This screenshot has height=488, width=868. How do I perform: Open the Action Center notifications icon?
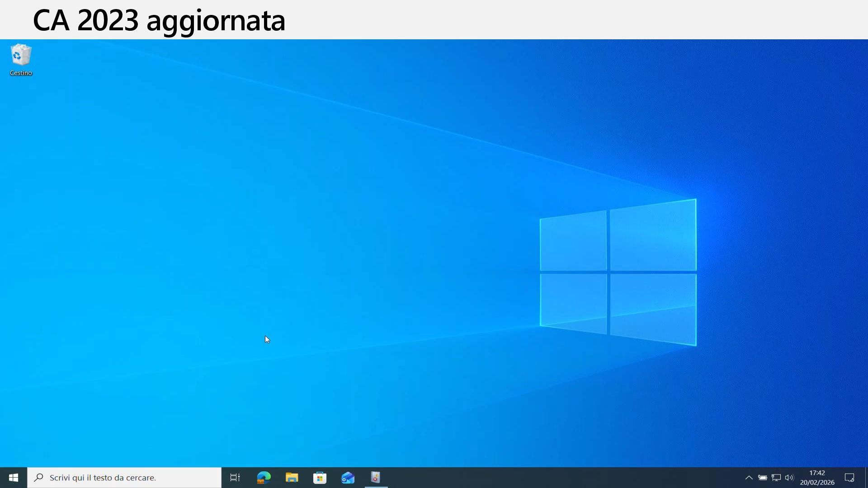click(x=849, y=478)
